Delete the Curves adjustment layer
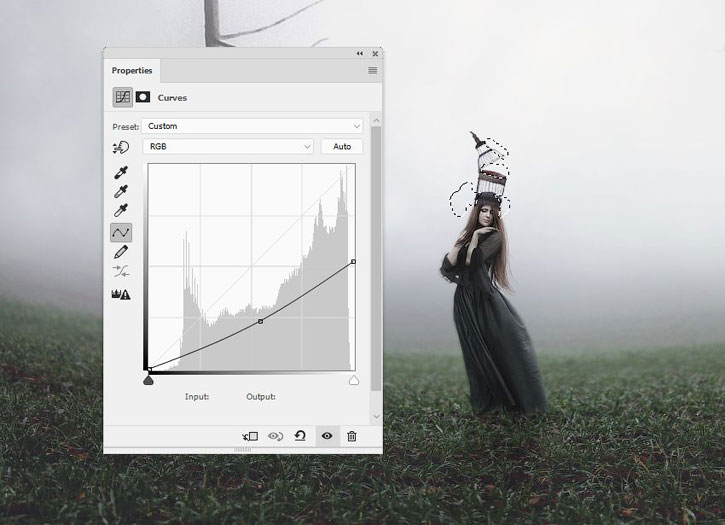The height and width of the screenshot is (525, 725). [352, 436]
